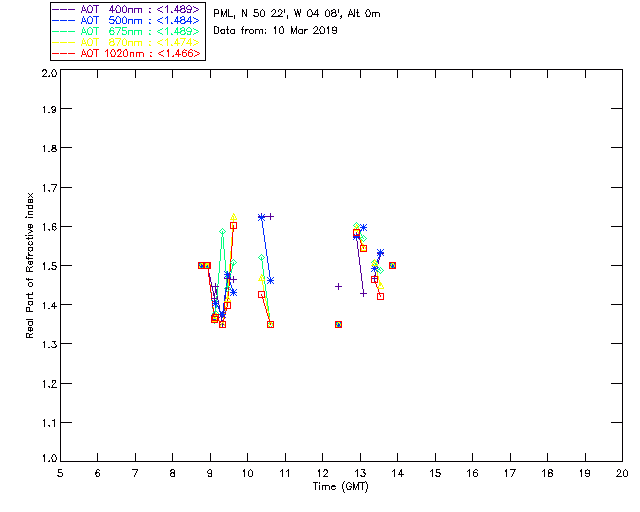Viewport: 640px width, 512px height.
Task: Click the x-axis tick label 8
Action: (x=173, y=474)
